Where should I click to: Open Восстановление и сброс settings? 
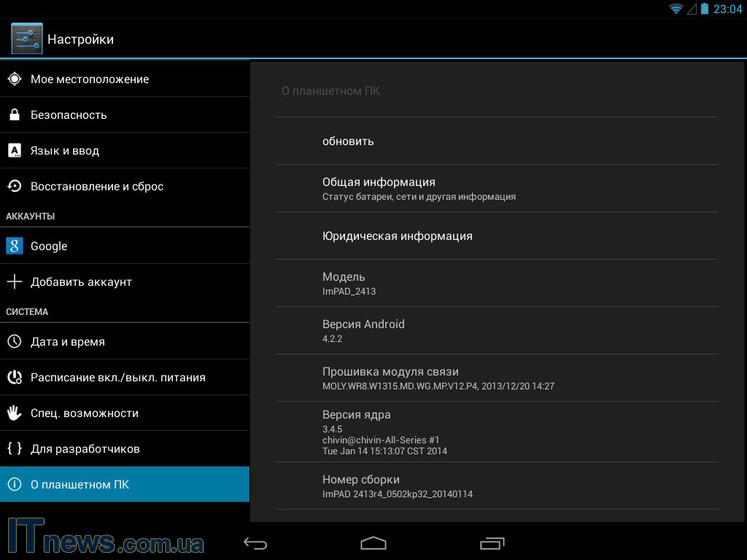point(96,187)
